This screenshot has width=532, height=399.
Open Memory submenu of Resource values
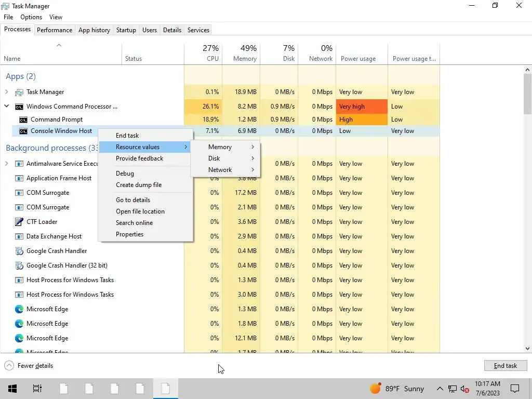[225, 147]
